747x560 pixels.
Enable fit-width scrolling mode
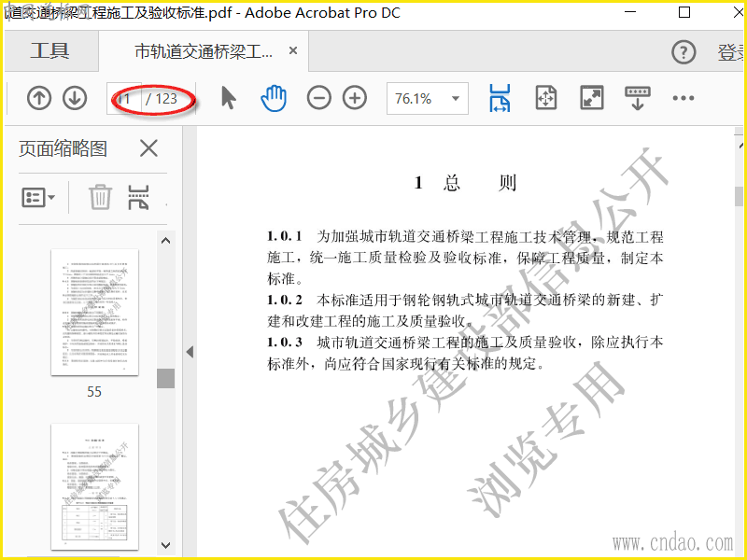coord(500,99)
